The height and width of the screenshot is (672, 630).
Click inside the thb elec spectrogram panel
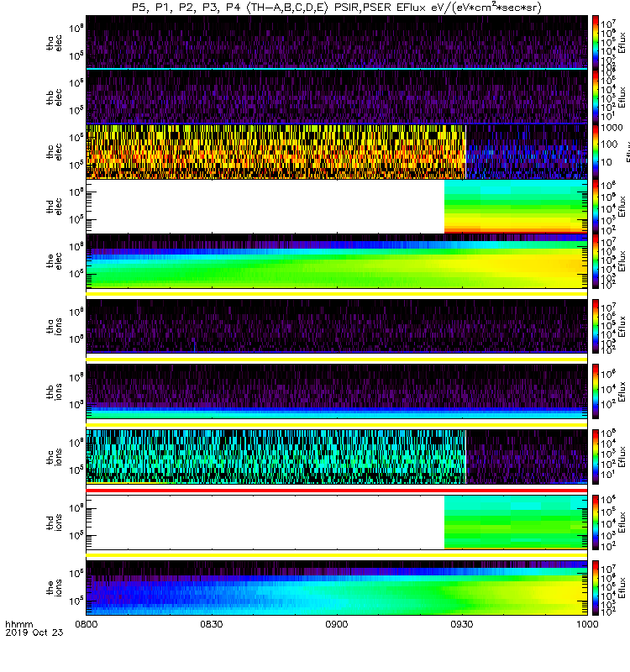coord(337,97)
